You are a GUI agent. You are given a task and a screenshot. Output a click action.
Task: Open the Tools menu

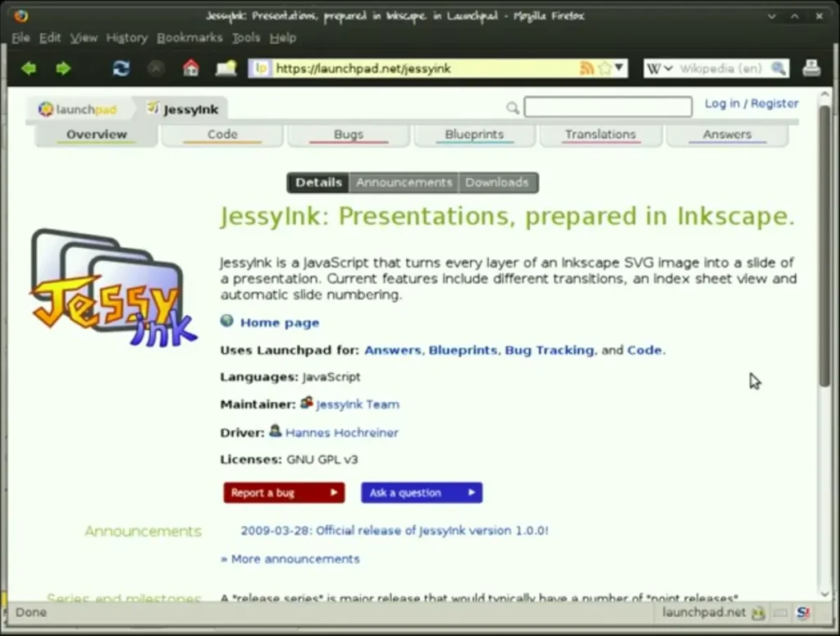[x=246, y=38]
